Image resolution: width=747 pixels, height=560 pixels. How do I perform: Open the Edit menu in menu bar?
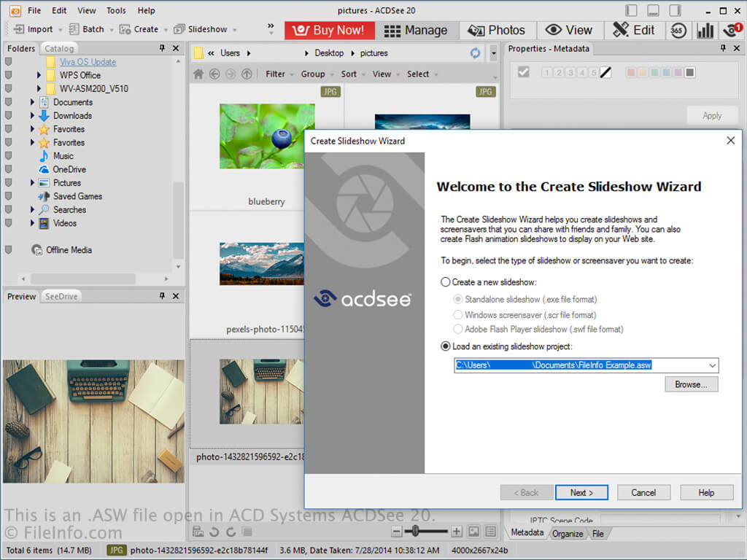coord(59,10)
